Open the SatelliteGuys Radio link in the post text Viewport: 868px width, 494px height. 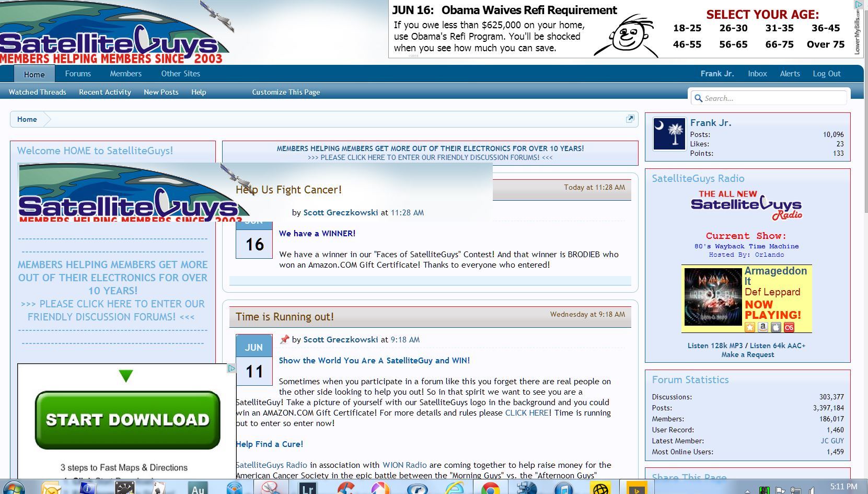point(271,465)
